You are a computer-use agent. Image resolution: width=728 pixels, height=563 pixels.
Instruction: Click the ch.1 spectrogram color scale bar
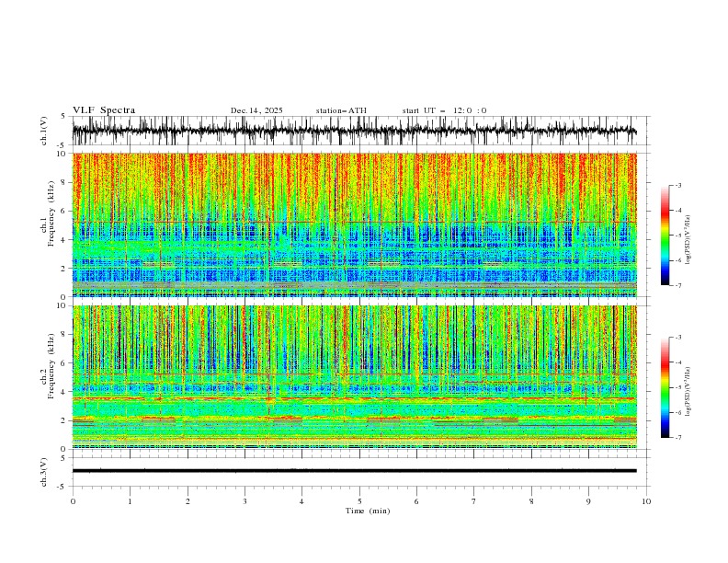665,236
